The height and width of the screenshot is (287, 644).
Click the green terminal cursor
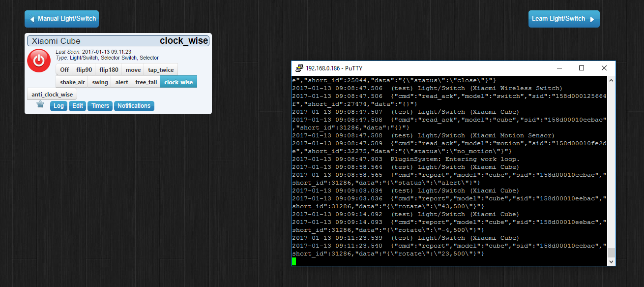pos(294,261)
